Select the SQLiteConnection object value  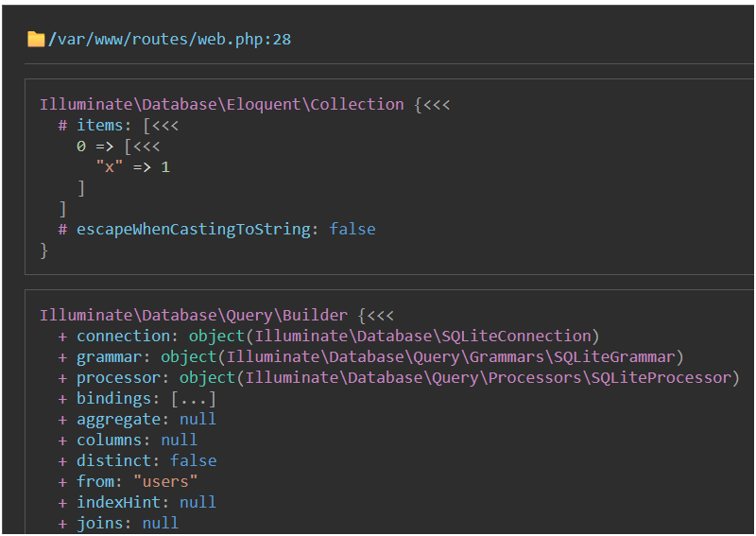coord(394,336)
